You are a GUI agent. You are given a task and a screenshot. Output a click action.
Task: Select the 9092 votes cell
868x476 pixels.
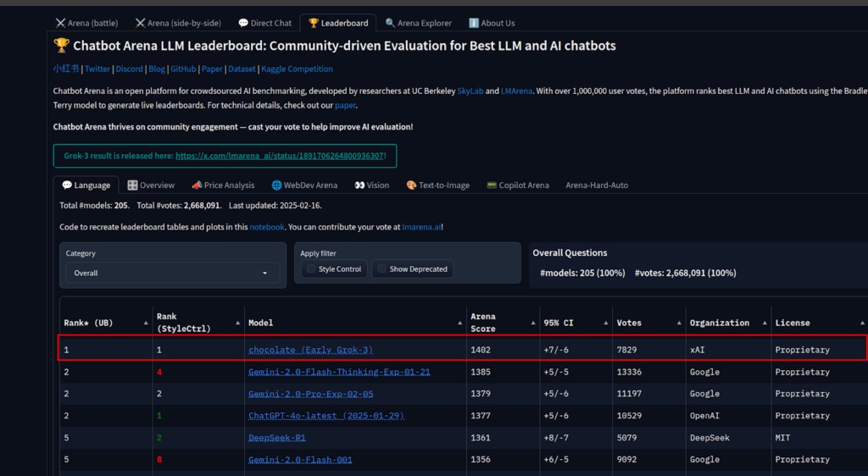pos(649,459)
